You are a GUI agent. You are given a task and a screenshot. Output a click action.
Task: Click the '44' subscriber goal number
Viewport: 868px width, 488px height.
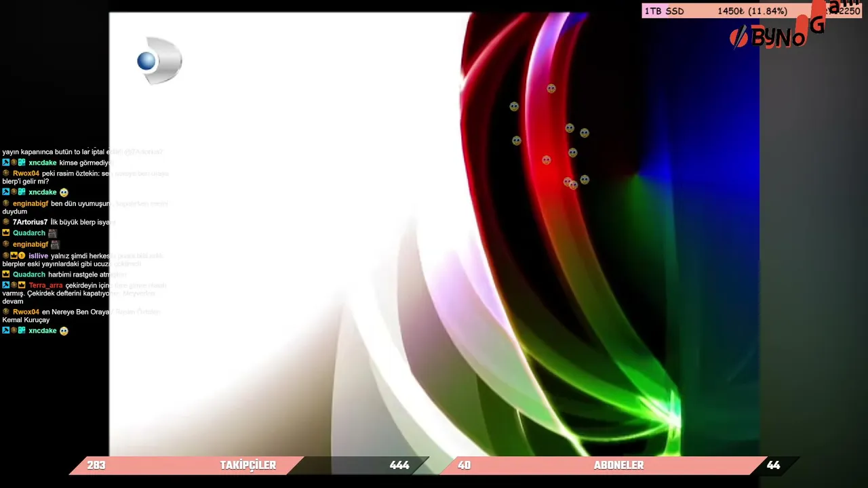[773, 465]
